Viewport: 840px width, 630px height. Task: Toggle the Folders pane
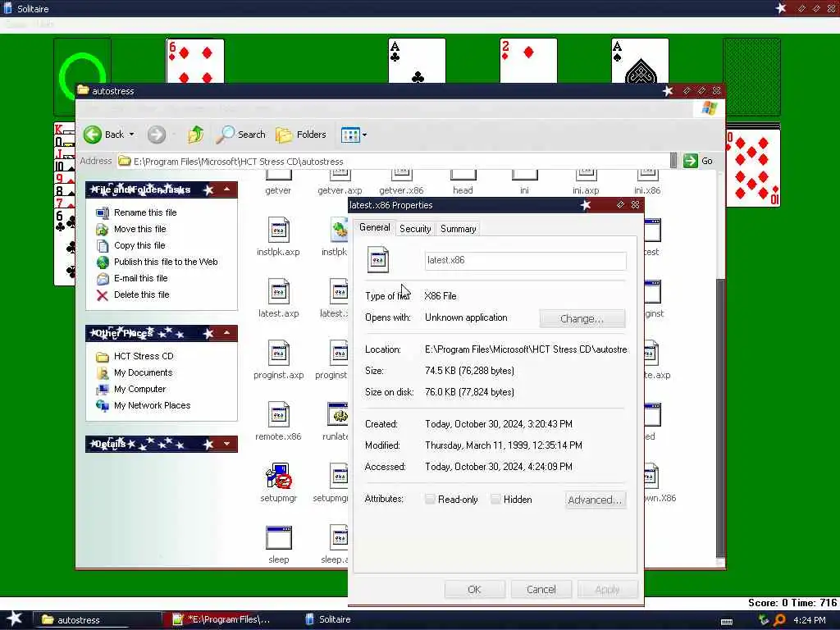[301, 135]
